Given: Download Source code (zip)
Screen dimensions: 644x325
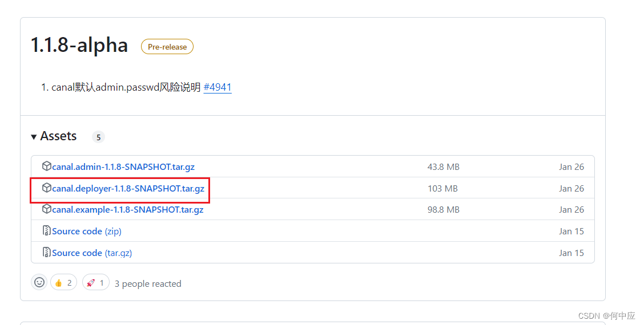Looking at the screenshot, I should coord(87,231).
